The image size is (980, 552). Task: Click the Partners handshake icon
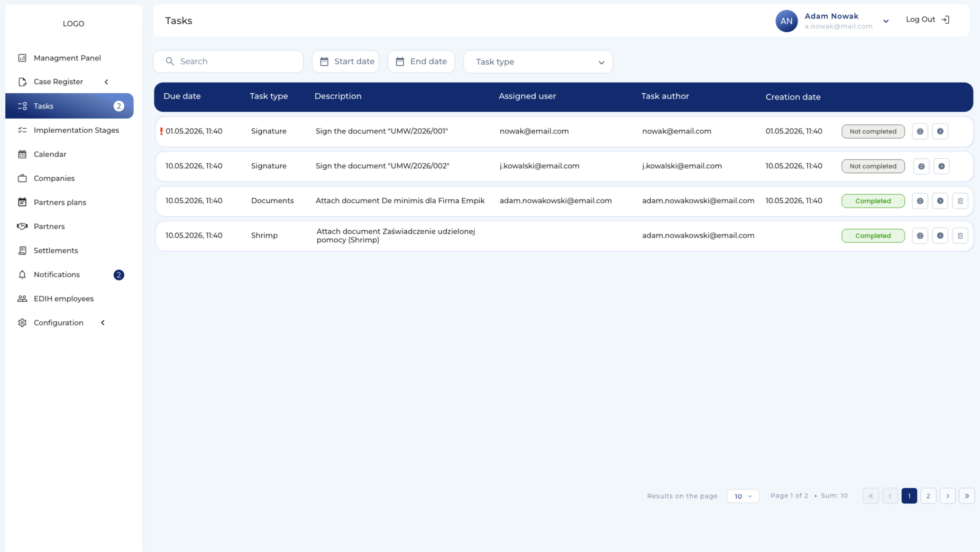(x=22, y=227)
